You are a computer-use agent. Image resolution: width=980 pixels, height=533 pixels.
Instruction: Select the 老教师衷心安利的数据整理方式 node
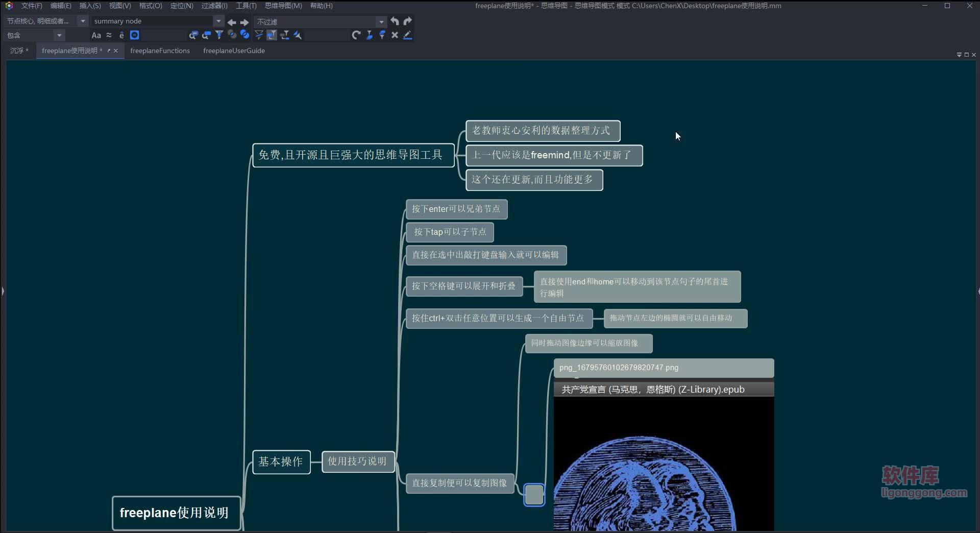click(543, 131)
